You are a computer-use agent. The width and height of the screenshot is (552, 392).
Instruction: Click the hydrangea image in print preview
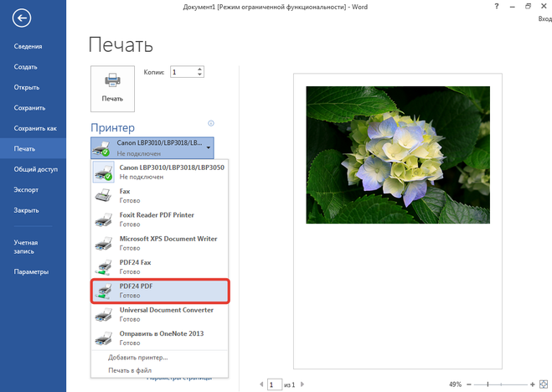click(x=398, y=155)
